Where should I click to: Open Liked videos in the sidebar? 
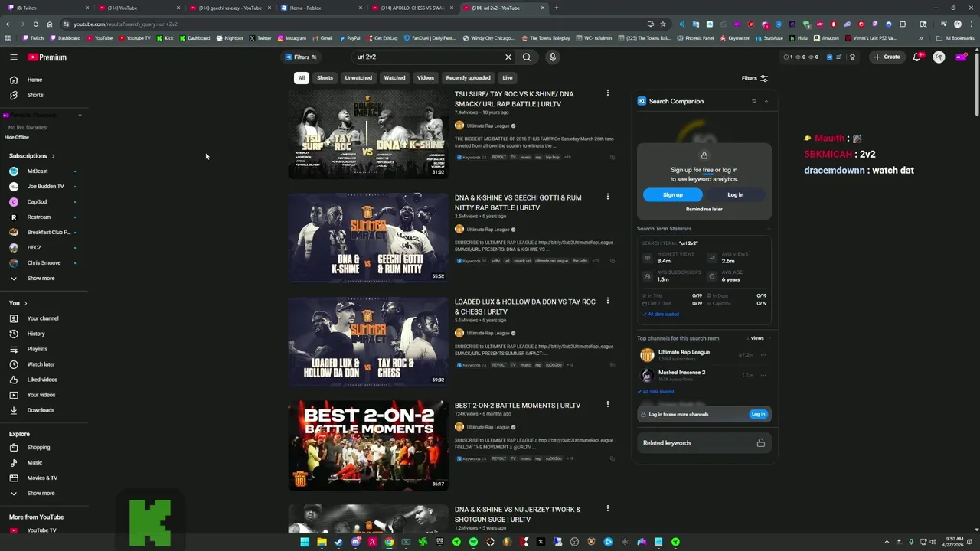pos(44,380)
